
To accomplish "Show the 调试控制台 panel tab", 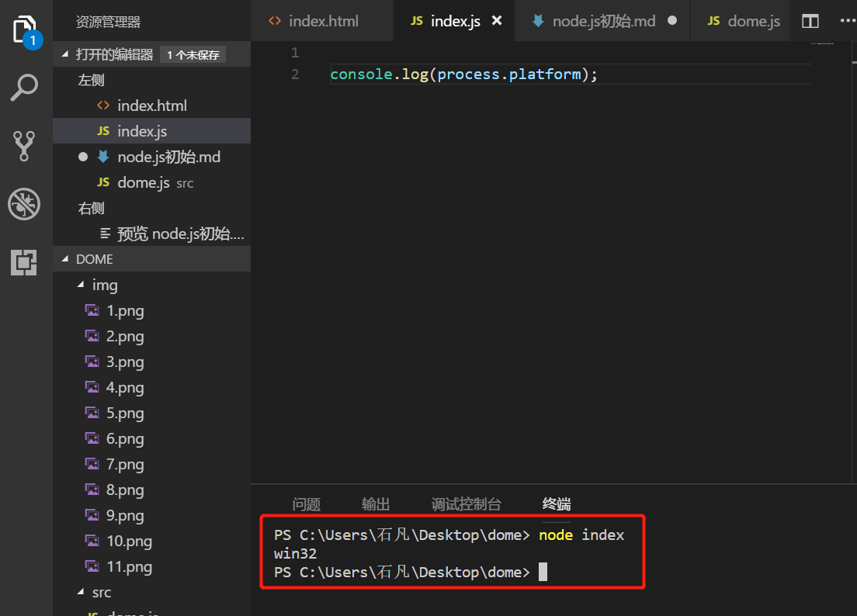I will (x=467, y=504).
